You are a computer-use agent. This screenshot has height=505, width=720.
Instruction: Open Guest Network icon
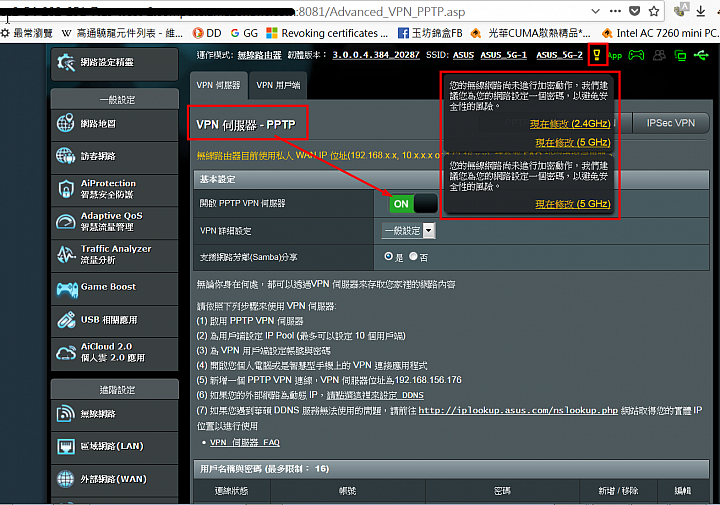click(65, 156)
